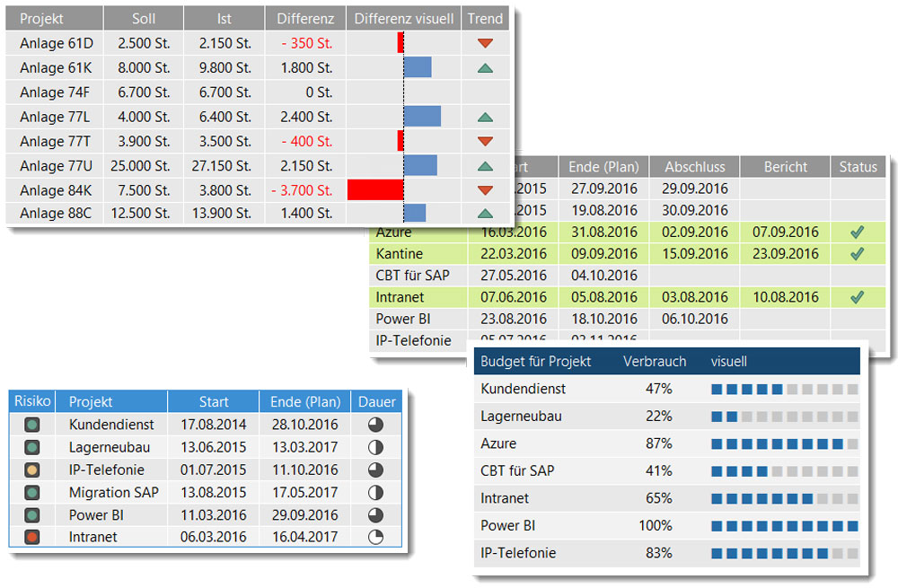The image size is (898, 588).
Task: Click the Bericht column header
Action: pyautogui.click(x=785, y=167)
